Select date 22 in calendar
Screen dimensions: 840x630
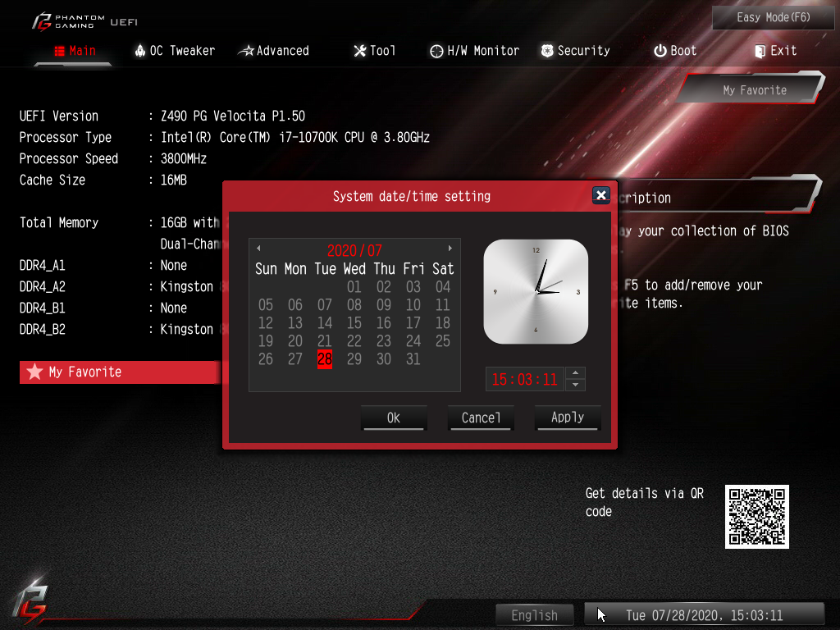click(x=354, y=341)
